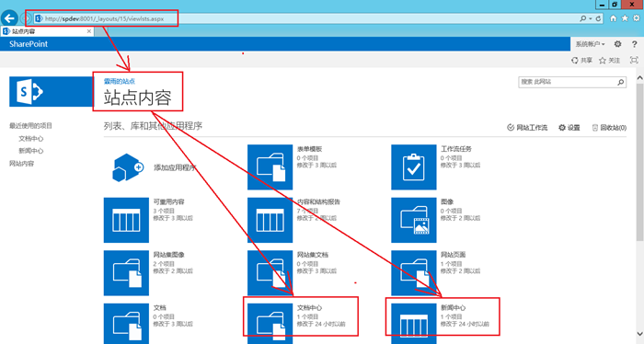The width and height of the screenshot is (644, 344).
Task: Click the page scrollbar down arrow
Action: pos(640,334)
